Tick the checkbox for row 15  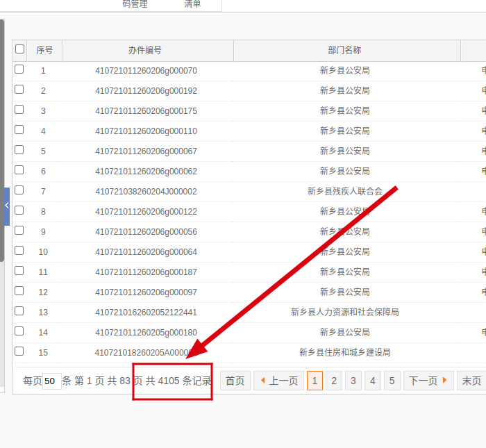(19, 351)
